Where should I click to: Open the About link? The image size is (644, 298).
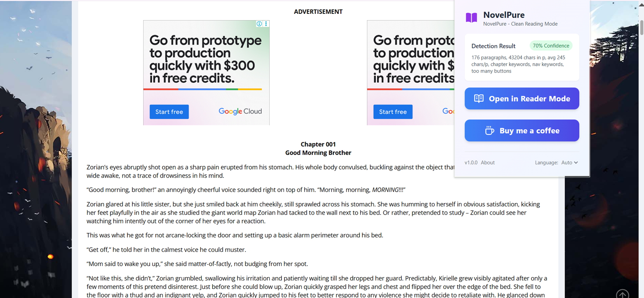pos(487,162)
